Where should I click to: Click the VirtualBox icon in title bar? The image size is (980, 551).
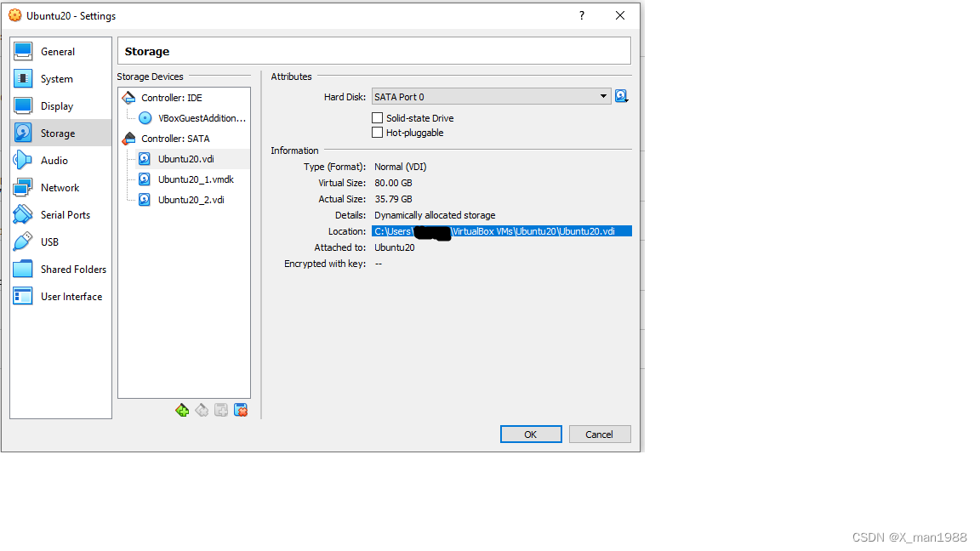pos(15,15)
